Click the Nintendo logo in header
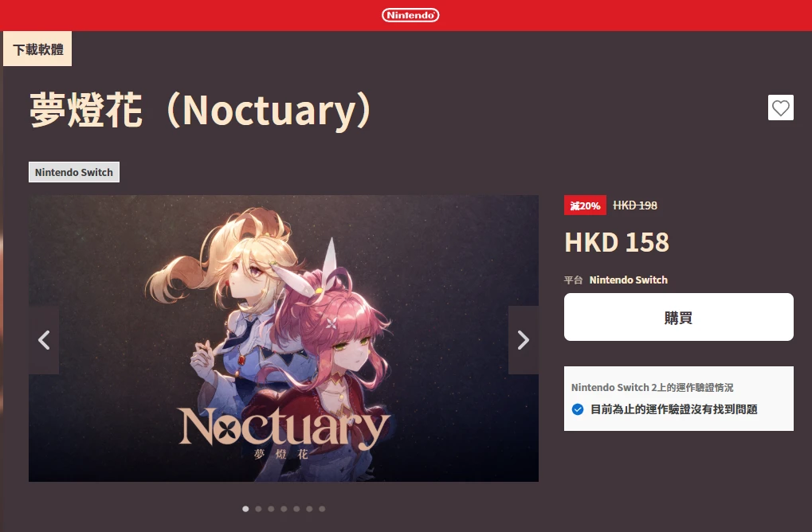Viewport: 812px width, 532px height. [410, 15]
